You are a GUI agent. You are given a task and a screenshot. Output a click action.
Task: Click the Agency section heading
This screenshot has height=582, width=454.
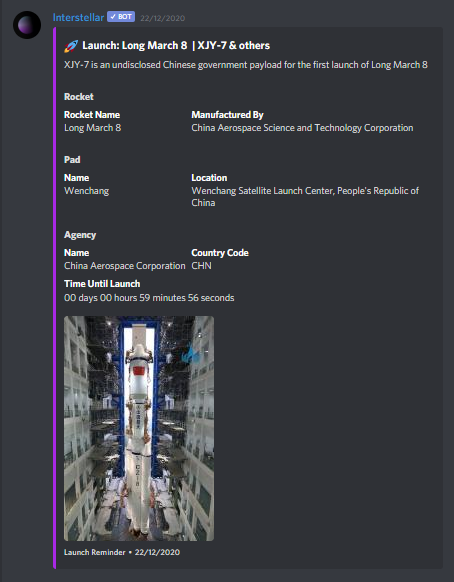[x=80, y=235]
